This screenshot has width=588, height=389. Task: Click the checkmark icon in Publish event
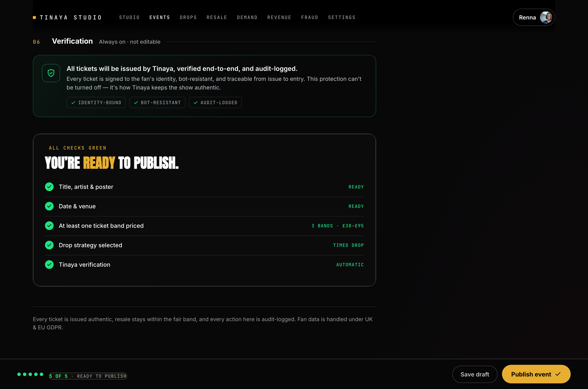tap(558, 374)
